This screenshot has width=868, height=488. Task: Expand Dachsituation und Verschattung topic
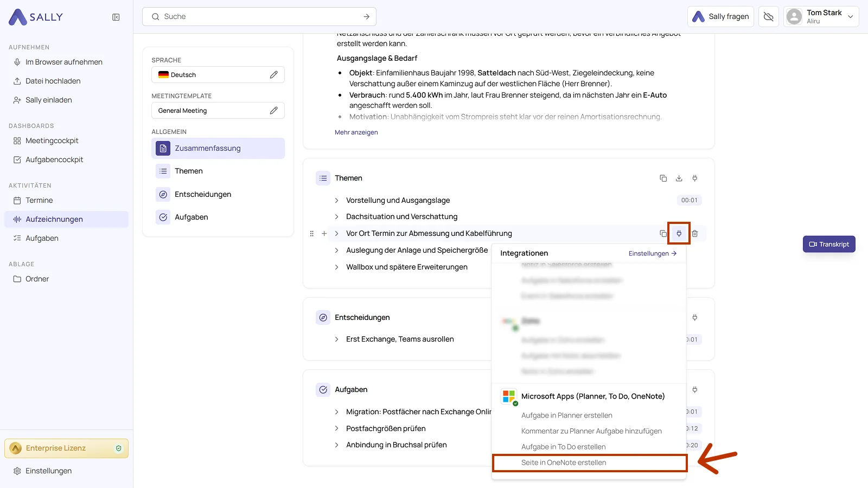point(336,217)
